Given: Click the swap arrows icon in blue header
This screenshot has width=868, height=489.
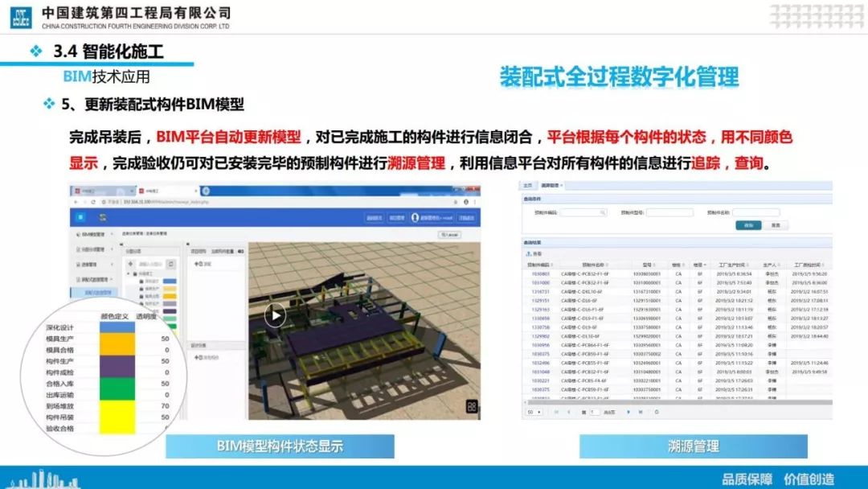Looking at the screenshot, I should (102, 218).
